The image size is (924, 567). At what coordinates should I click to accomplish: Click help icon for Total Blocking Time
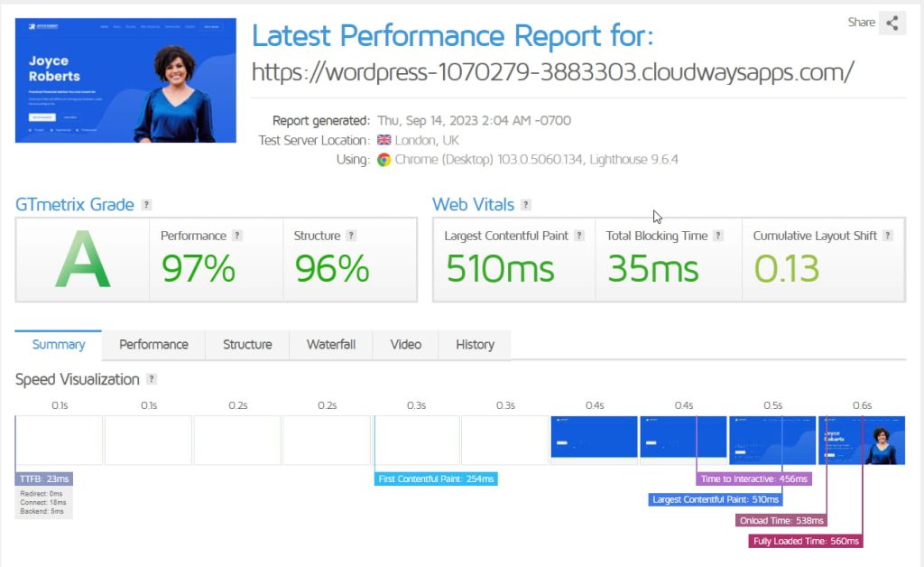(718, 236)
